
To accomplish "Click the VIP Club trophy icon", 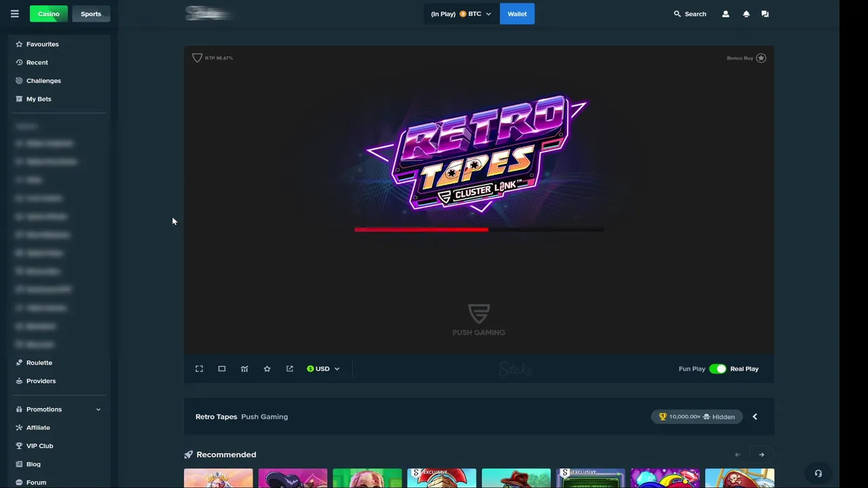I will pyautogui.click(x=19, y=446).
